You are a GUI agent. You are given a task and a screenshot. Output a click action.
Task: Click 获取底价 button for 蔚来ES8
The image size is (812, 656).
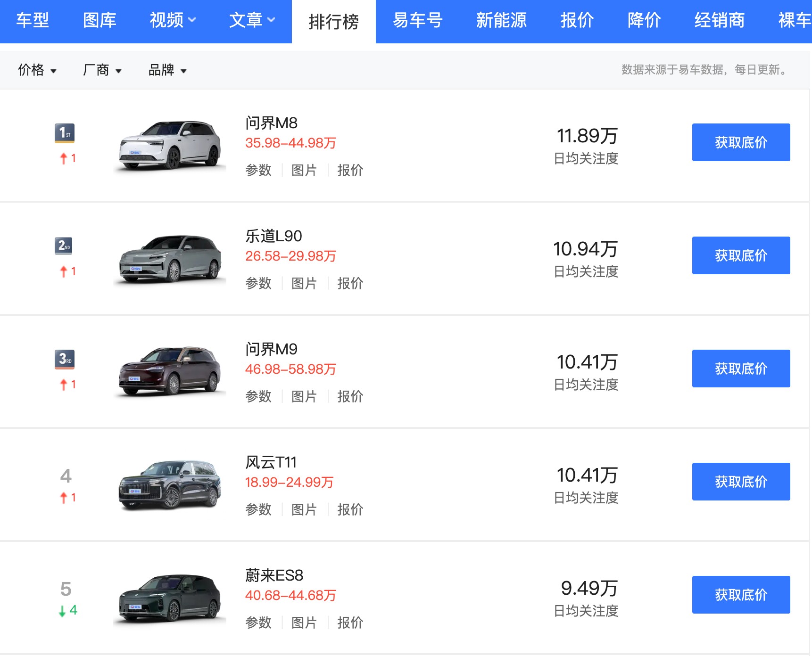741,595
